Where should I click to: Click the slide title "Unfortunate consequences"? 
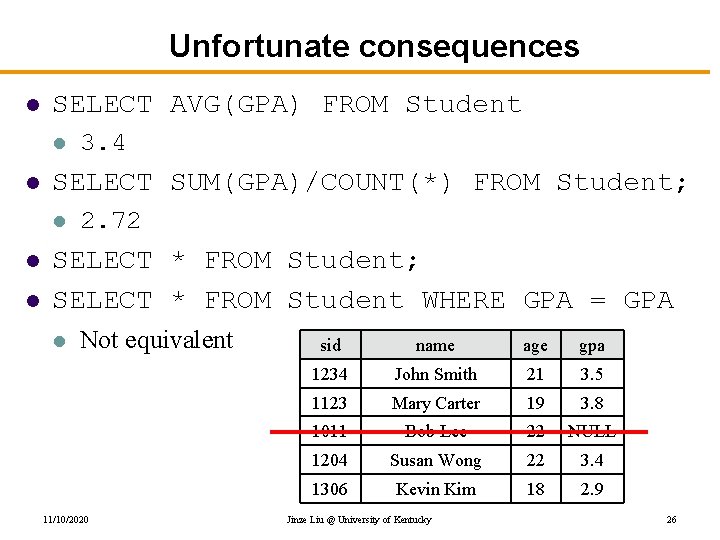(374, 46)
